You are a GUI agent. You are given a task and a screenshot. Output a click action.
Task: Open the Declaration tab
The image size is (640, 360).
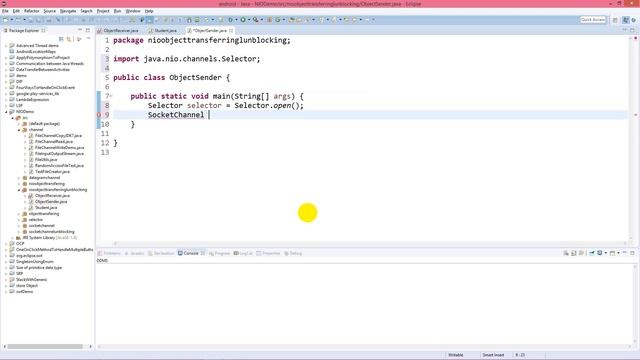point(161,253)
